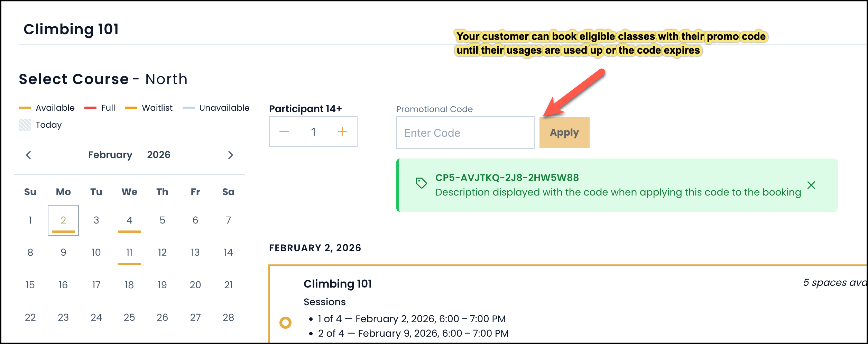Decrease participant count with minus icon
Screen dimensions: 868x344
(x=284, y=132)
